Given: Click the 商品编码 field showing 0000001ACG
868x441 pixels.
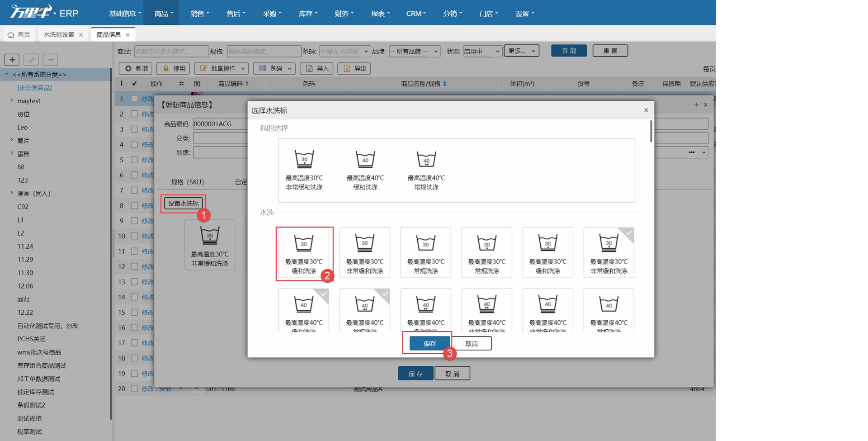Looking at the screenshot, I should (x=220, y=124).
